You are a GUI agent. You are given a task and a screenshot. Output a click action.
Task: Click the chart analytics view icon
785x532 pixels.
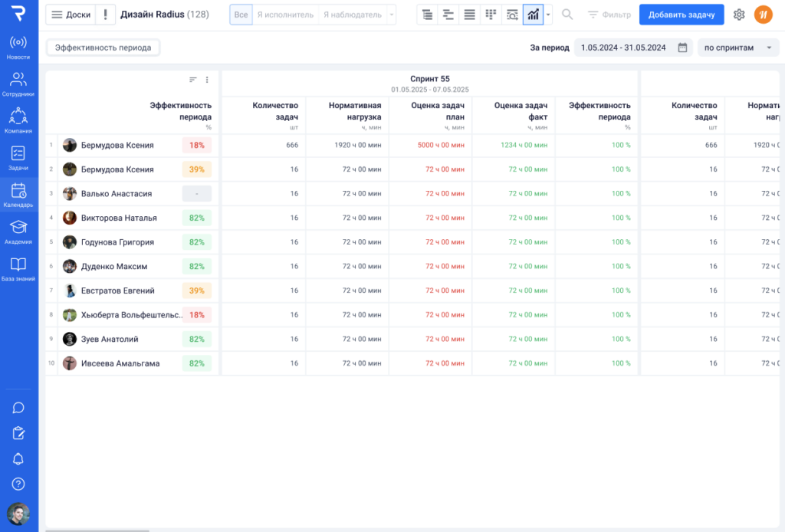click(x=533, y=15)
